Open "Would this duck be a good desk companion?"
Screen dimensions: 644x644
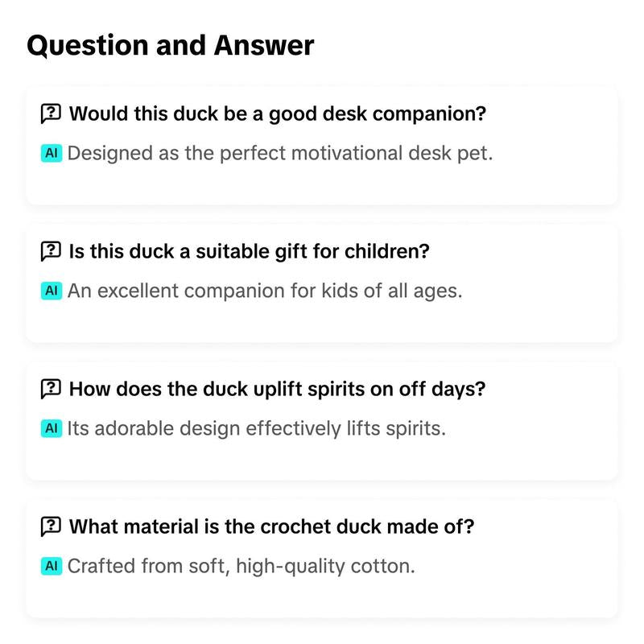278,114
